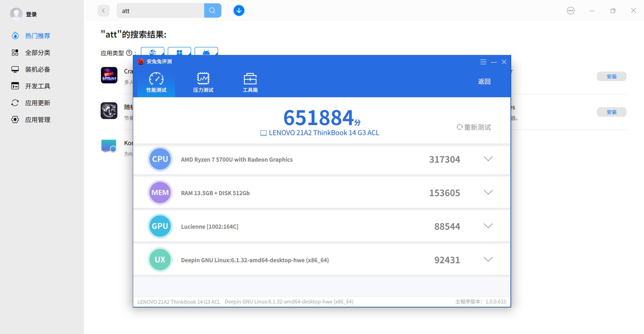Install the first search result app
Image resolution: width=644 pixels, height=334 pixels.
(x=611, y=76)
